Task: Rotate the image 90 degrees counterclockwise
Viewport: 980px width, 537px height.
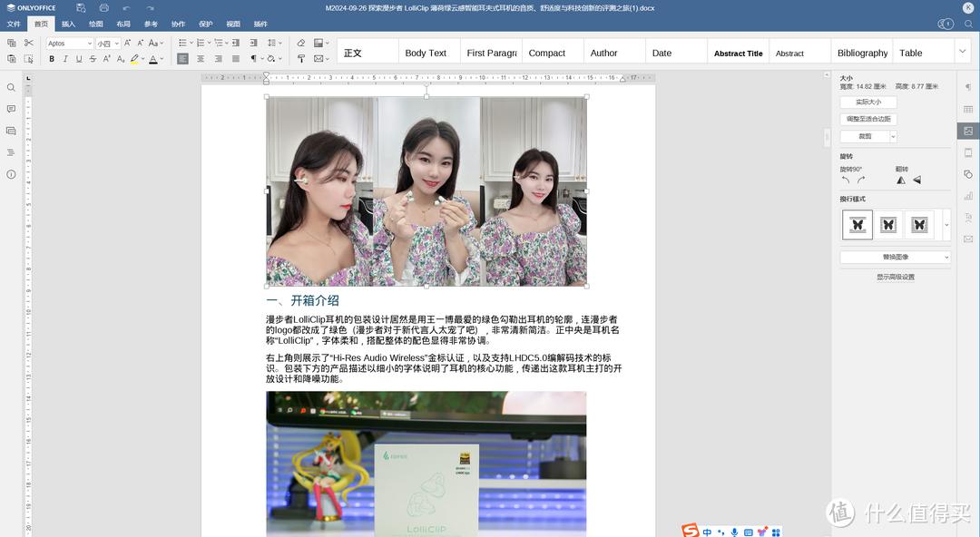Action: [x=846, y=180]
